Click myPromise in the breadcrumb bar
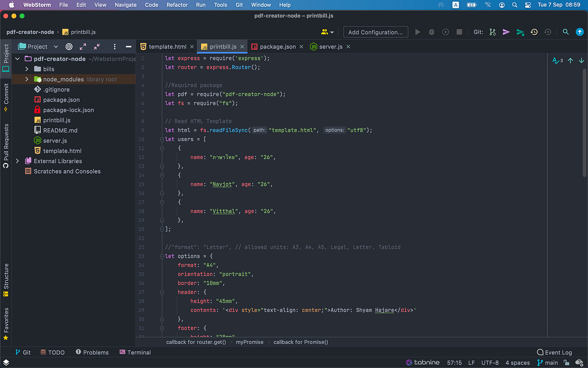The image size is (588, 368). coord(249,342)
